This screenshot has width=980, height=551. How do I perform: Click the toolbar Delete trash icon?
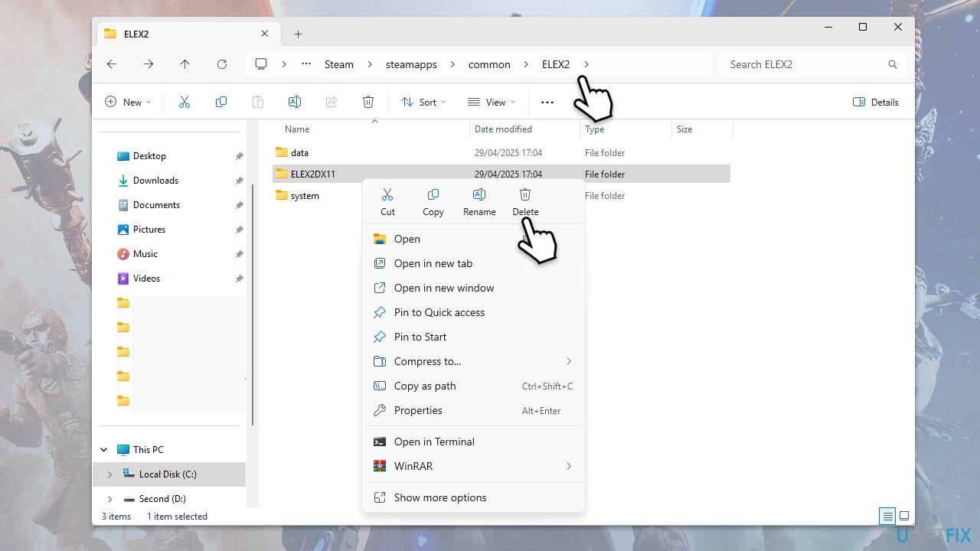pyautogui.click(x=368, y=102)
